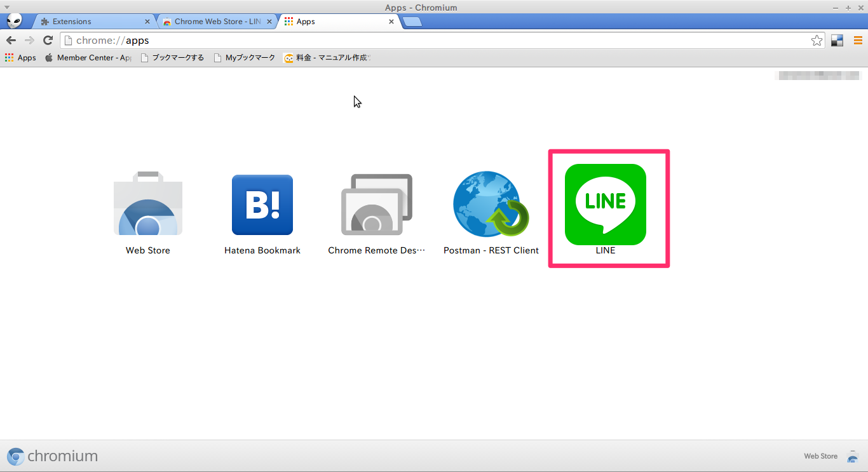868x472 pixels.
Task: Open the Member Center bookmark
Action: pyautogui.click(x=88, y=58)
